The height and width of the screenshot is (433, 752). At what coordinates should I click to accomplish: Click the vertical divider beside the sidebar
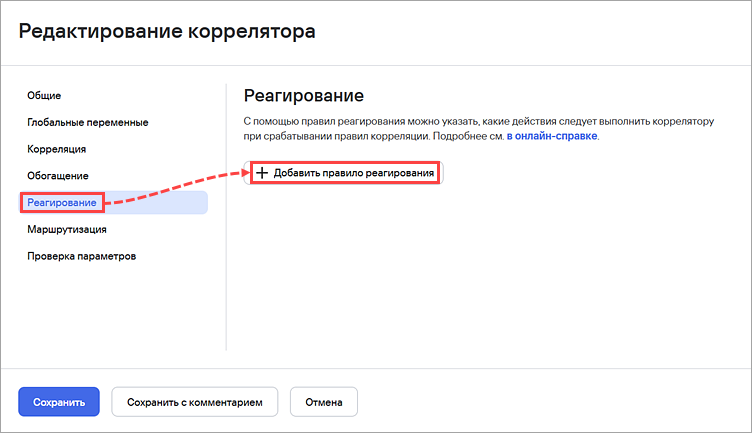point(226,217)
